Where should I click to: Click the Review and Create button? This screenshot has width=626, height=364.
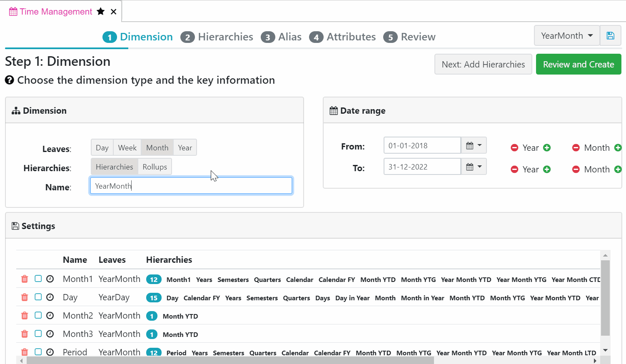pyautogui.click(x=578, y=65)
